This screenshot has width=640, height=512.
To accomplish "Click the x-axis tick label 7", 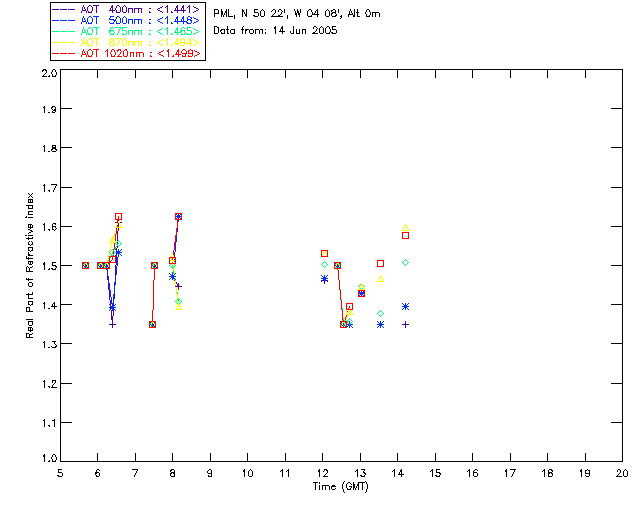I will pyautogui.click(x=135, y=473).
